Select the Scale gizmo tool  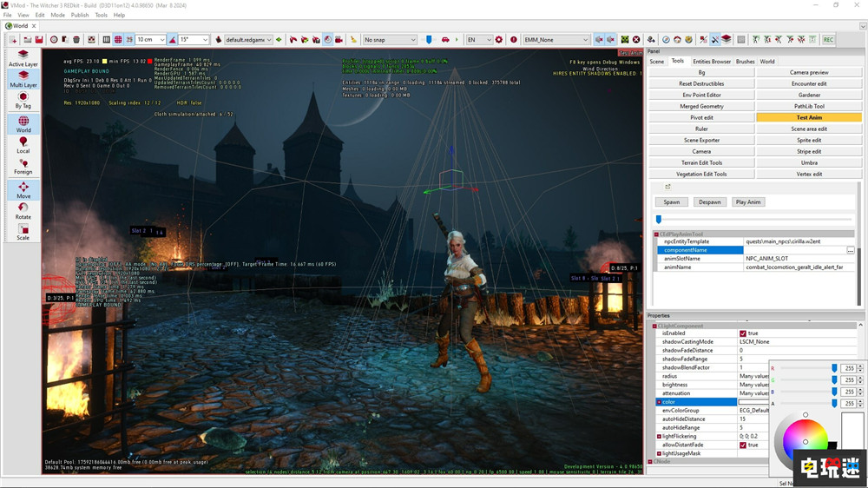23,232
